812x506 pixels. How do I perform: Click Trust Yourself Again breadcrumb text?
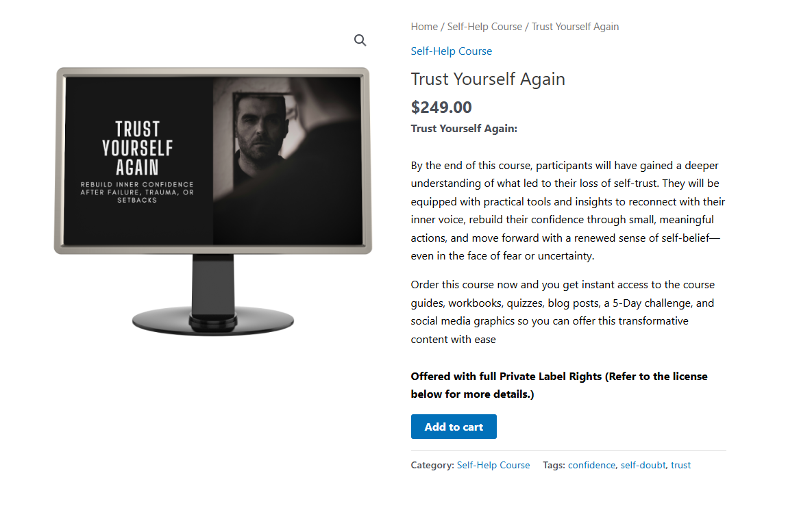pyautogui.click(x=575, y=27)
